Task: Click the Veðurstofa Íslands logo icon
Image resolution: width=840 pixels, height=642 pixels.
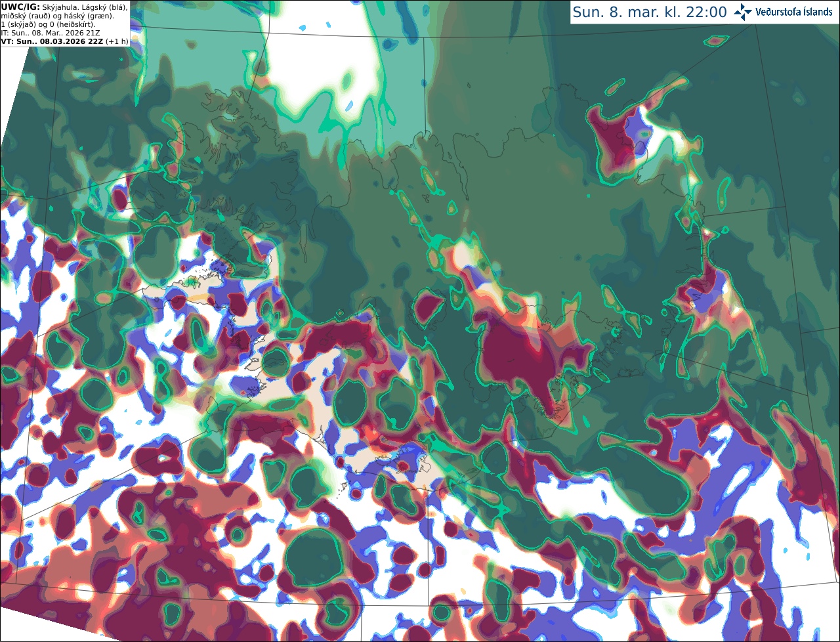Action: pos(744,12)
